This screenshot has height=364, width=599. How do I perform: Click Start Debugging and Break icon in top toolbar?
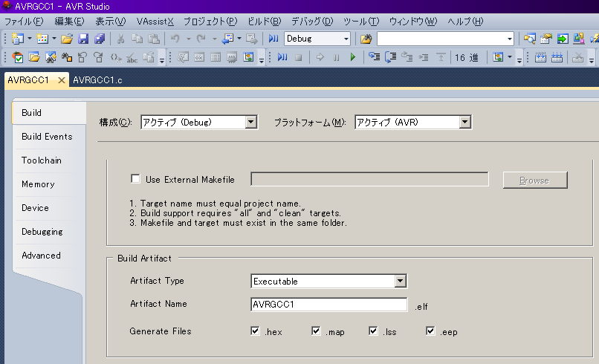(273, 39)
